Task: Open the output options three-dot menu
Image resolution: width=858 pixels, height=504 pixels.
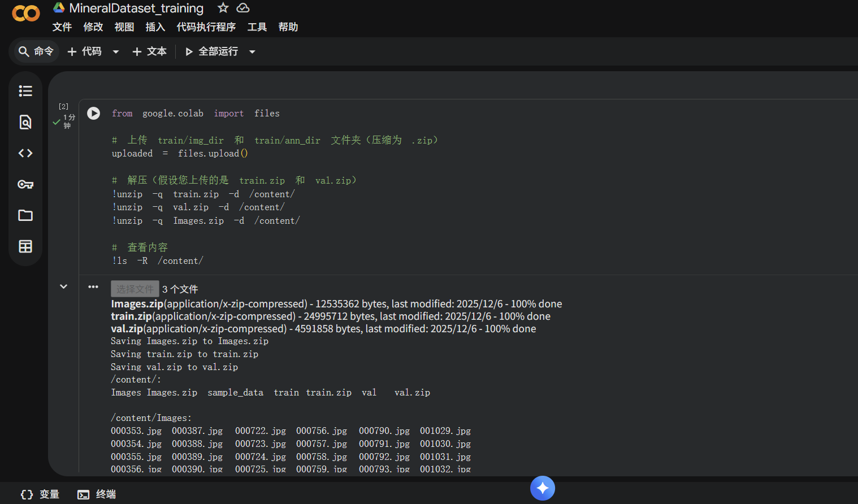Action: click(93, 287)
